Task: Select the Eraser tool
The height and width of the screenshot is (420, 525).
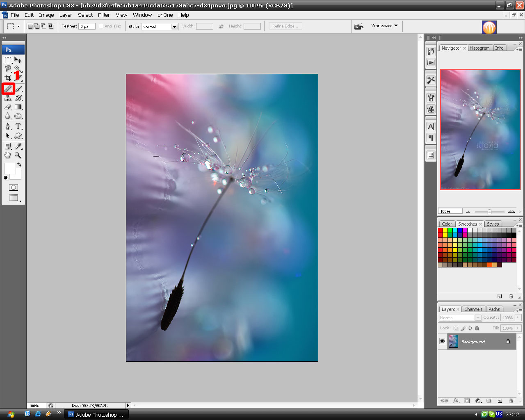Action: pos(8,107)
